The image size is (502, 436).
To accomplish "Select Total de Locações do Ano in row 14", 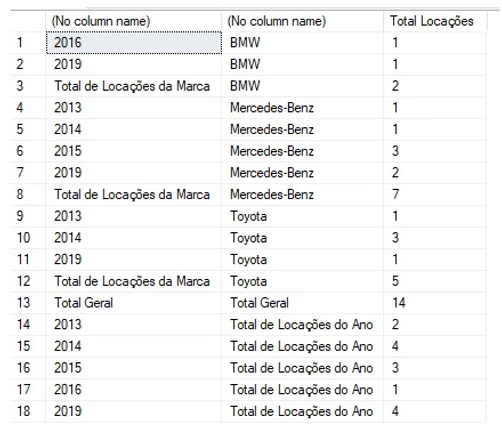I will coord(302,324).
